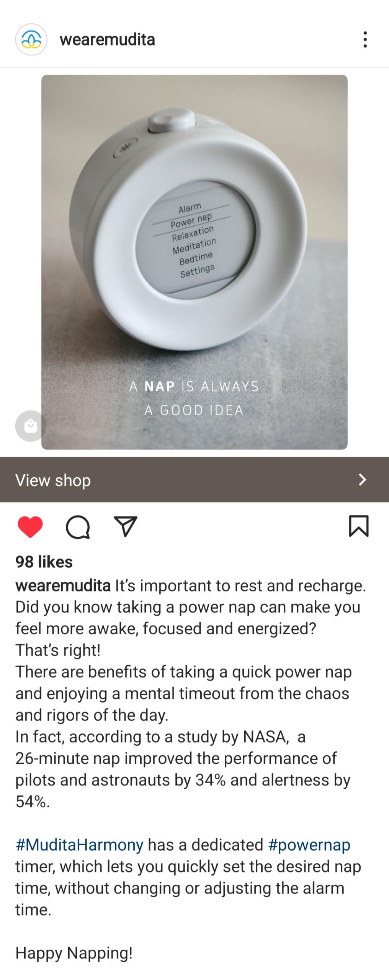Open comments with the speech bubble icon
The height and width of the screenshot is (980, 389).
point(78,527)
